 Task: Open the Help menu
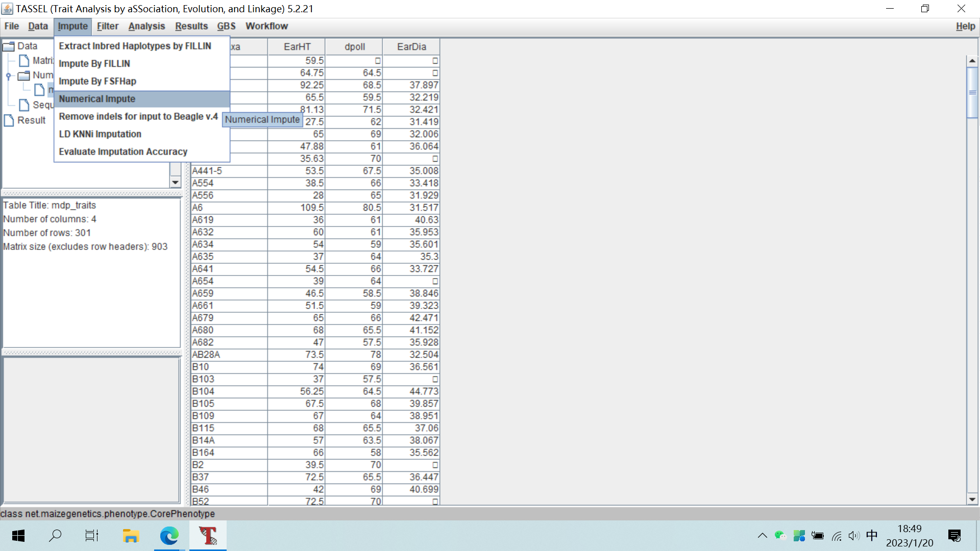(965, 26)
